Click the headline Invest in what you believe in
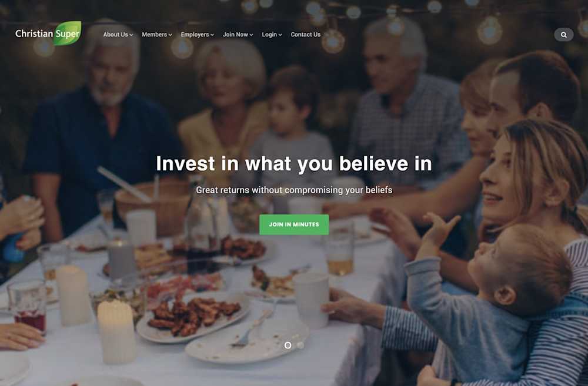This screenshot has height=386, width=588. (x=294, y=164)
